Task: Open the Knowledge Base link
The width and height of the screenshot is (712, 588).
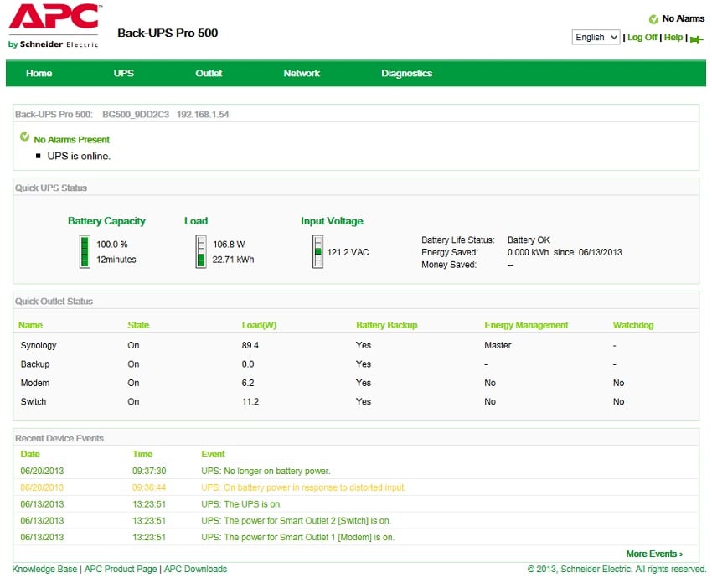Action: (44, 569)
